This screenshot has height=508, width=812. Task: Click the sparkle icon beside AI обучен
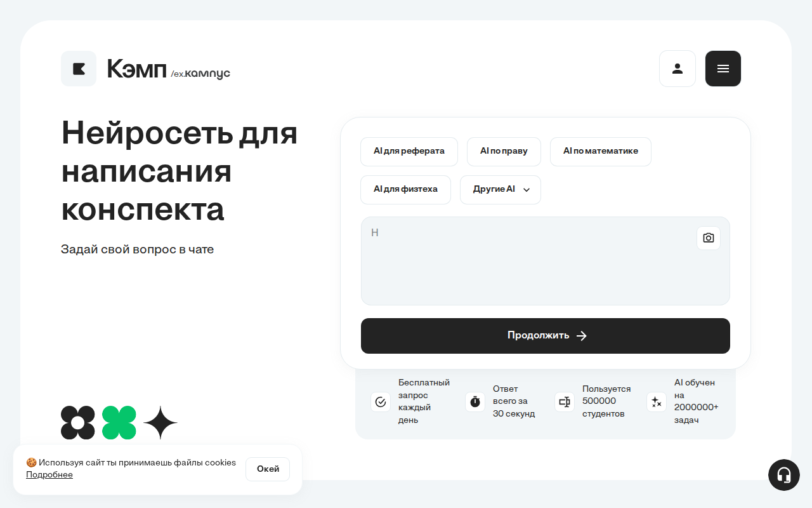[x=657, y=402]
